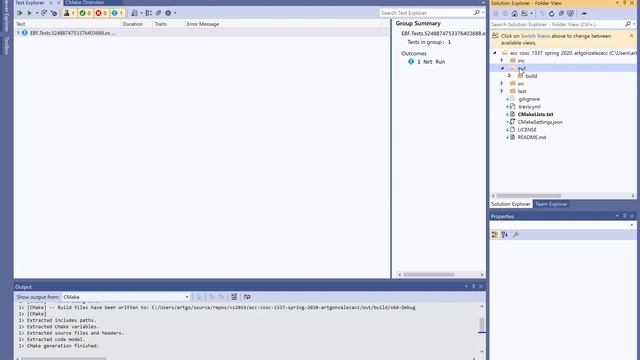Viewport: 640px width, 360px height.
Task: Focus the Search Test Explorer box
Action: (426, 13)
